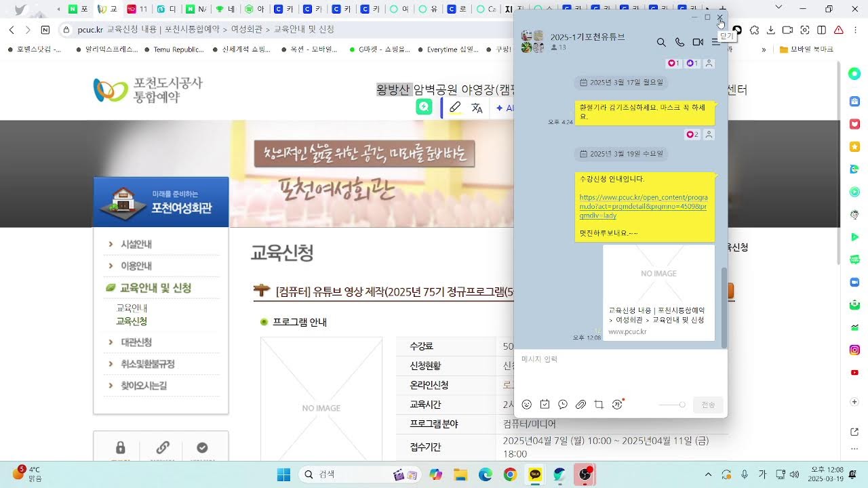The image size is (868, 488).
Task: Click the highlighter pen icon in the toolbar
Action: (455, 108)
